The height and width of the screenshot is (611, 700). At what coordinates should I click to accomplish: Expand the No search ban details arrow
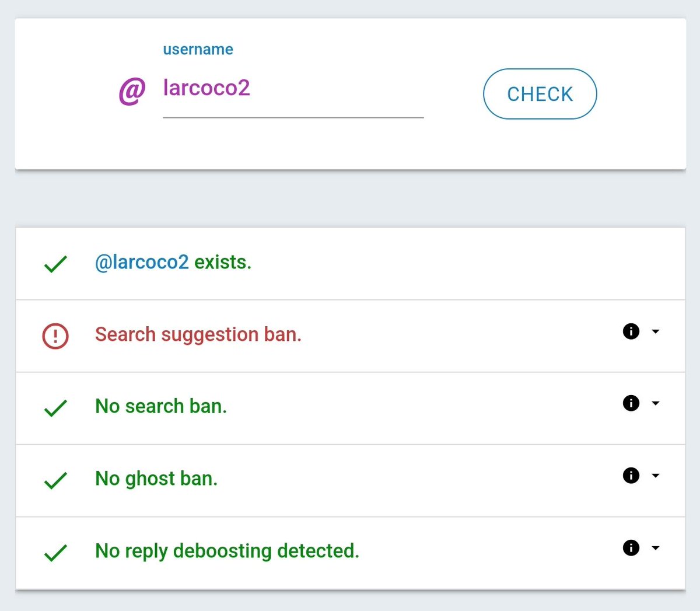pyautogui.click(x=656, y=403)
